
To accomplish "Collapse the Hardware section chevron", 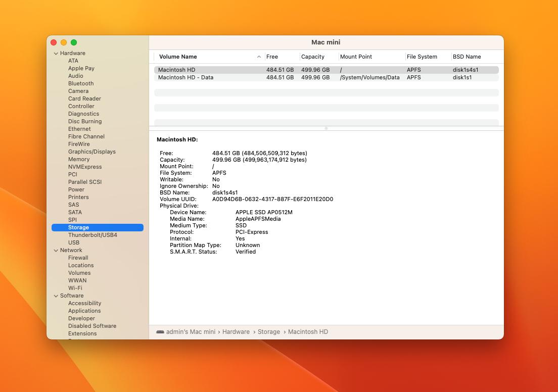I will pos(56,54).
